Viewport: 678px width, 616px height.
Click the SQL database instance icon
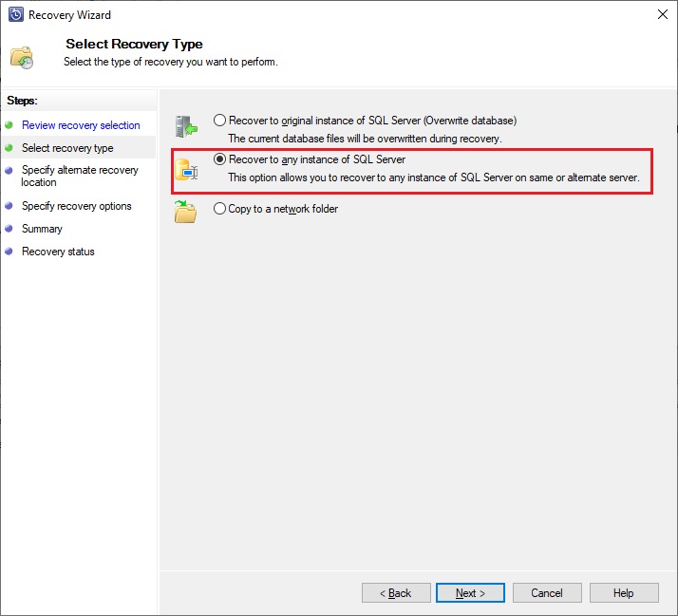pos(186,170)
